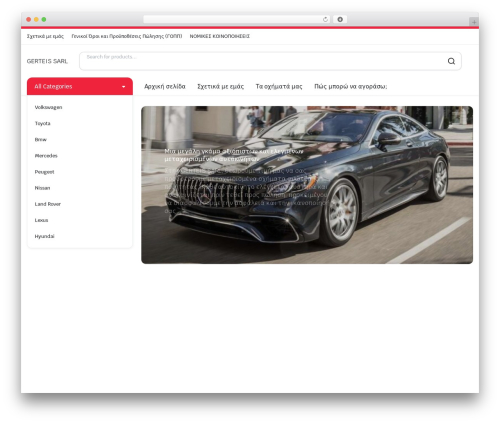Select the Bmw category
Viewport: 500px width, 423px height.
(41, 140)
